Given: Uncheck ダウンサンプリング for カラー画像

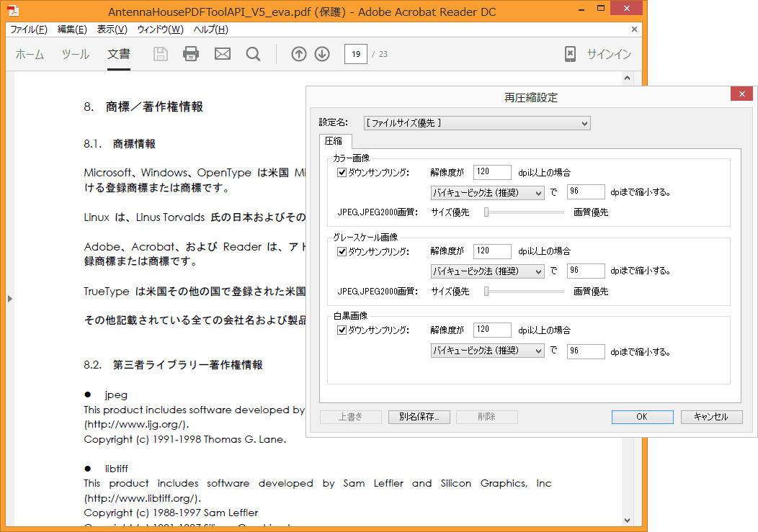Looking at the screenshot, I should 342,173.
